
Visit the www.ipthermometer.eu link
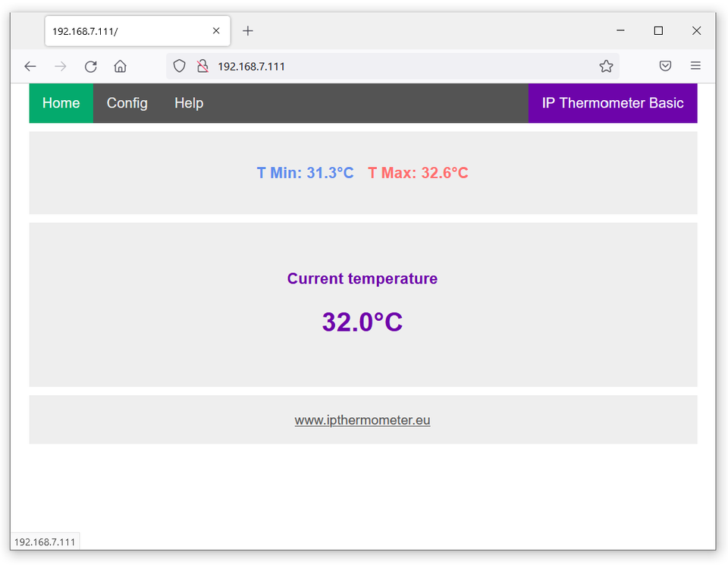362,419
